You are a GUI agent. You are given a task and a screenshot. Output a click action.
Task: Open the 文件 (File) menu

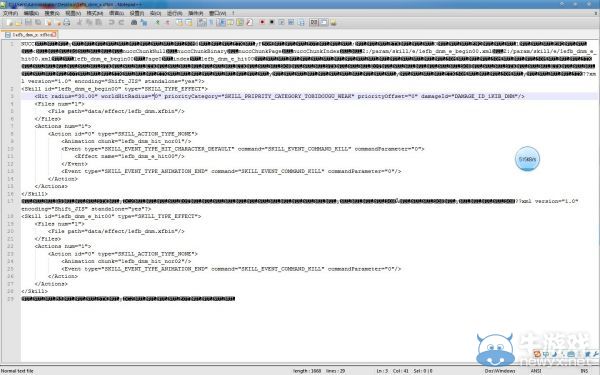click(x=10, y=13)
